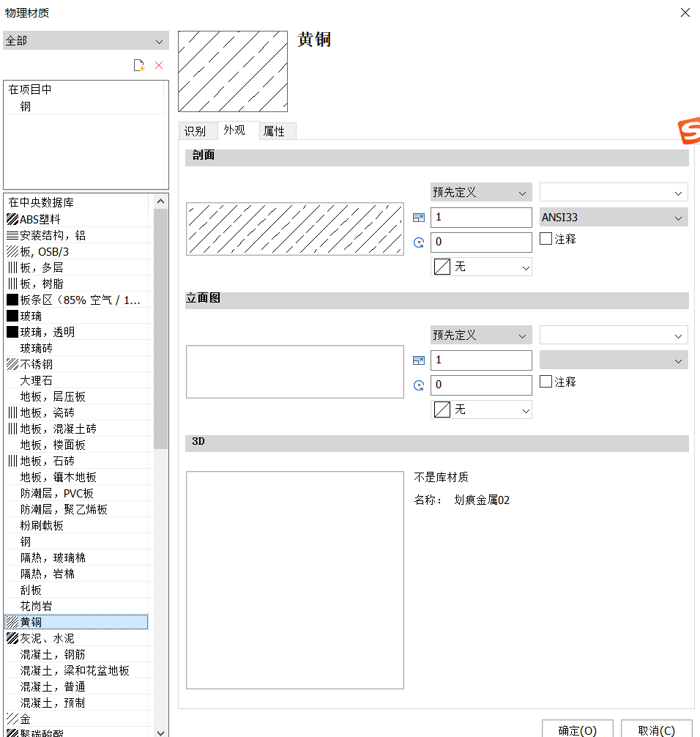
Task: Click the rotation angle icon in 剖面 section
Action: click(419, 242)
